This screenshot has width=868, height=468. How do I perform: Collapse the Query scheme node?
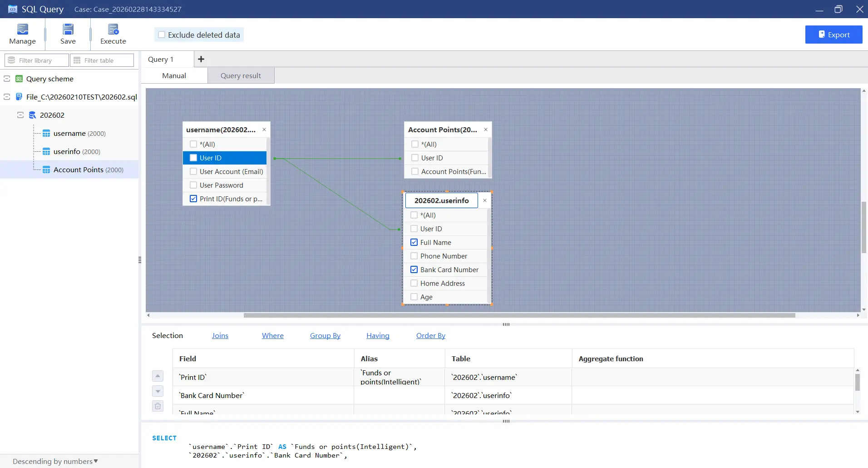tap(6, 79)
